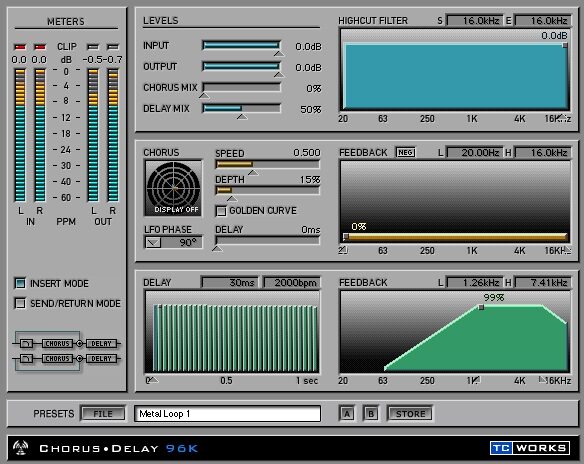Click the chorus circular display
This screenshot has height=464, width=584.
[174, 188]
